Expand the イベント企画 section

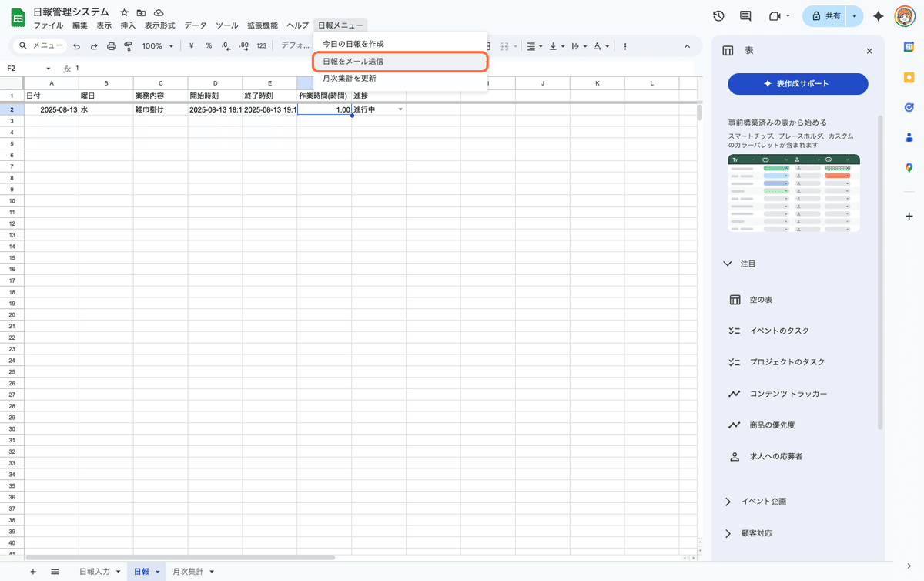(728, 502)
